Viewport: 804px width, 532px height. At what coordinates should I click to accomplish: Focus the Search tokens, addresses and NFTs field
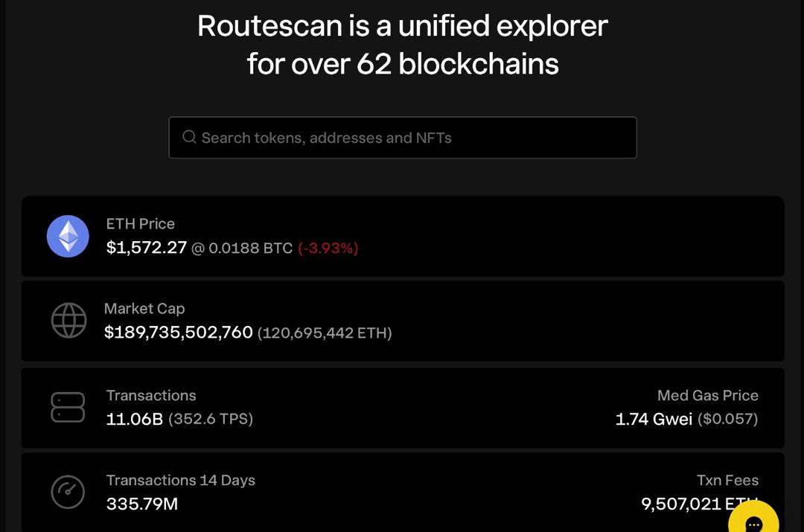tap(417, 138)
